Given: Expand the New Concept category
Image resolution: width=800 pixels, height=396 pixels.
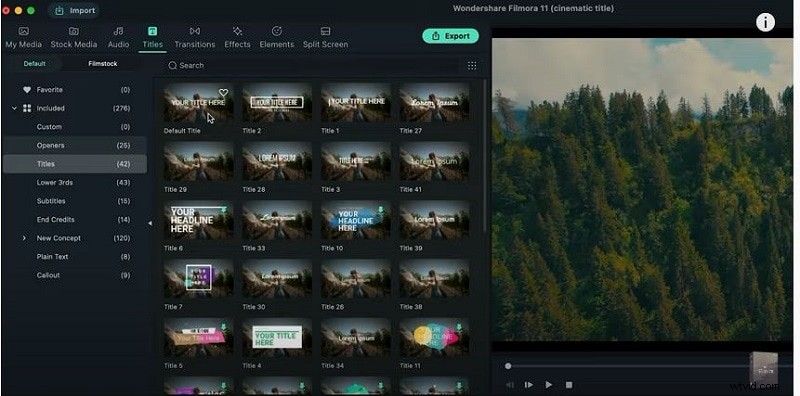Looking at the screenshot, I should (24, 238).
